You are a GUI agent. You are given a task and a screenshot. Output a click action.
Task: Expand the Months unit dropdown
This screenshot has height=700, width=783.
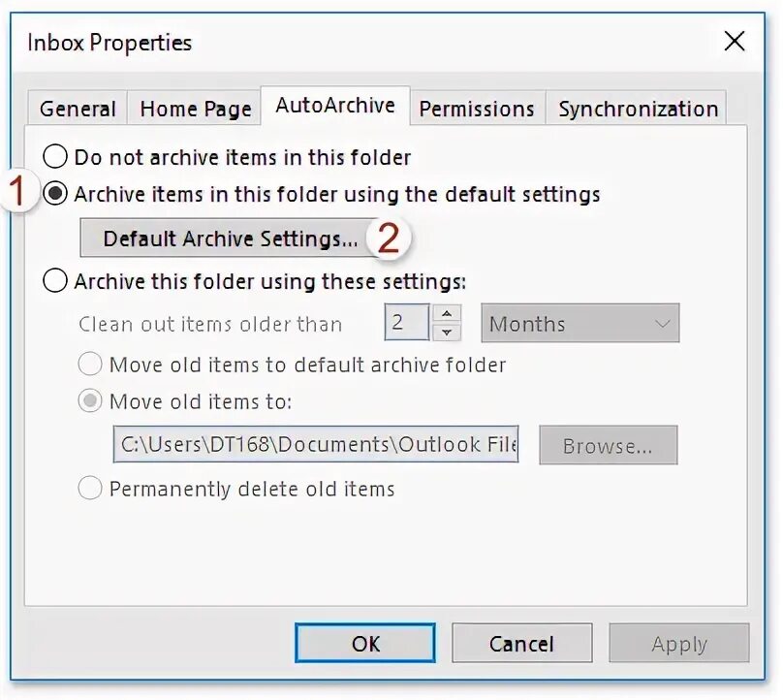click(579, 323)
